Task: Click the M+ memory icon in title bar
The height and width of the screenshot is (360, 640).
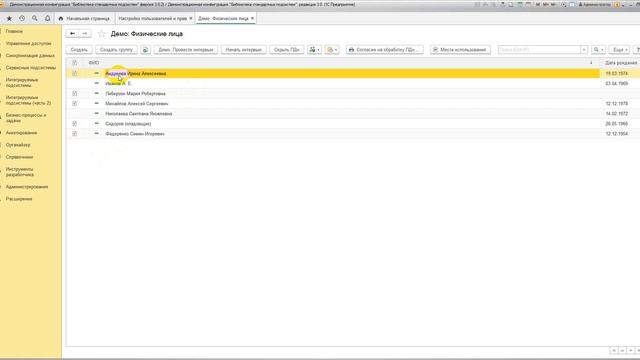Action: click(547, 4)
